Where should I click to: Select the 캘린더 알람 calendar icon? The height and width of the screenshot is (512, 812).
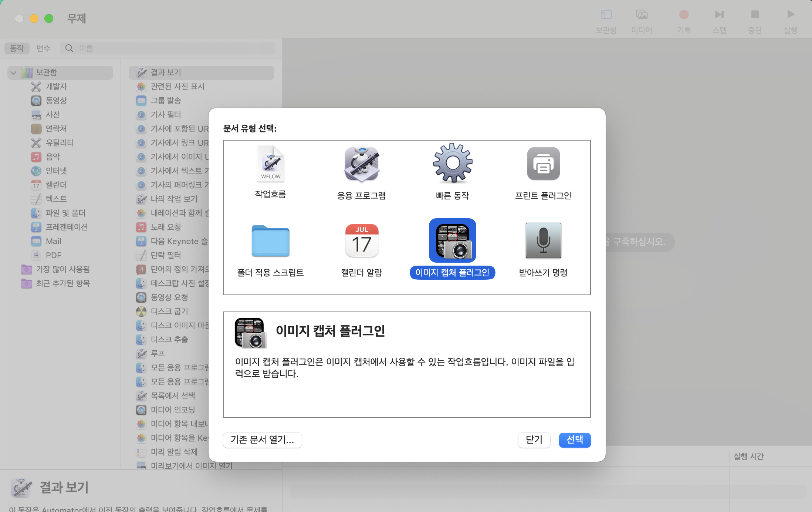pyautogui.click(x=361, y=241)
